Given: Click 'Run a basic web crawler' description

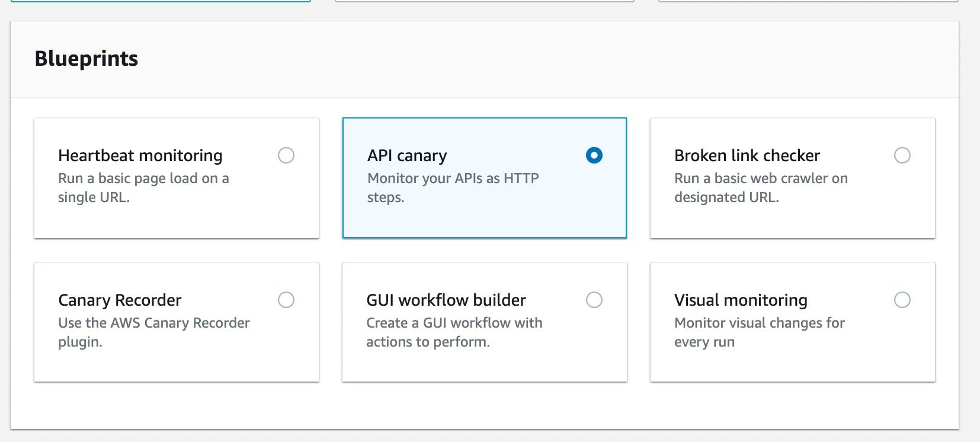Looking at the screenshot, I should pos(761,188).
